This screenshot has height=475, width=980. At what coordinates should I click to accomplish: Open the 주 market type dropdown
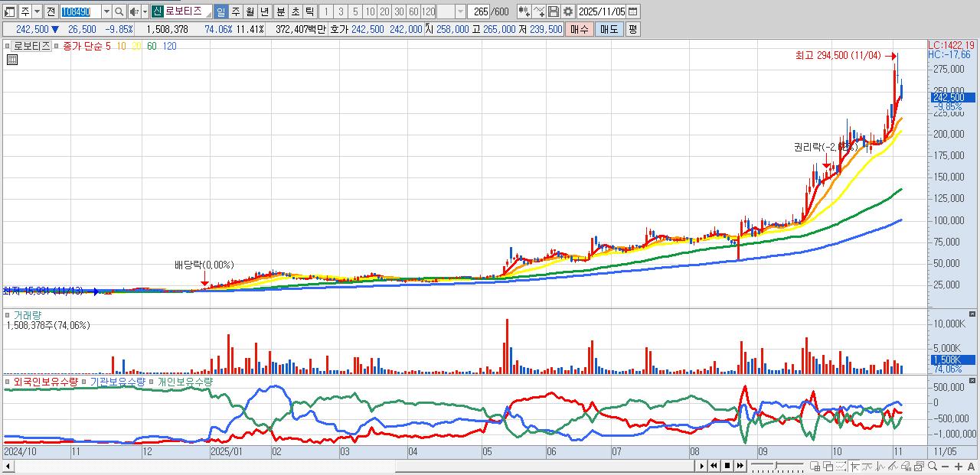(x=37, y=11)
